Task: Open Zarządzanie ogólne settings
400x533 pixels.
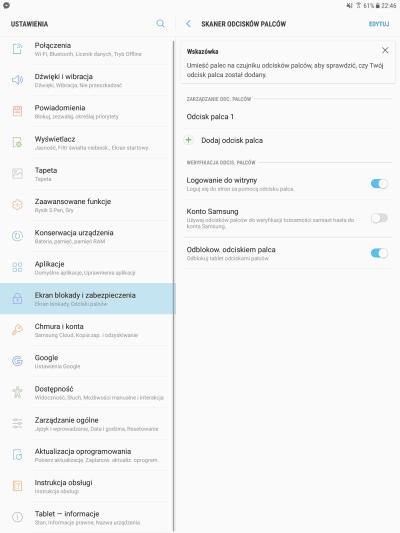Action: [x=87, y=424]
